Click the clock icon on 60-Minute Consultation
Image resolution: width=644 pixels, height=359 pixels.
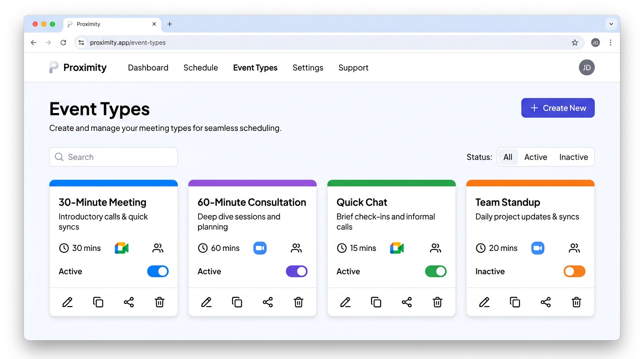(203, 248)
